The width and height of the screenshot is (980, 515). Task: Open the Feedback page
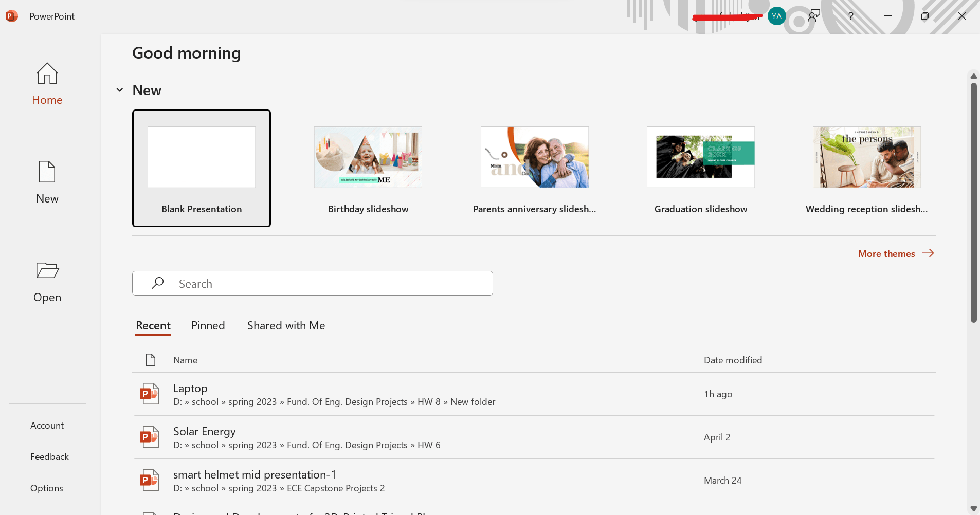pyautogui.click(x=49, y=457)
